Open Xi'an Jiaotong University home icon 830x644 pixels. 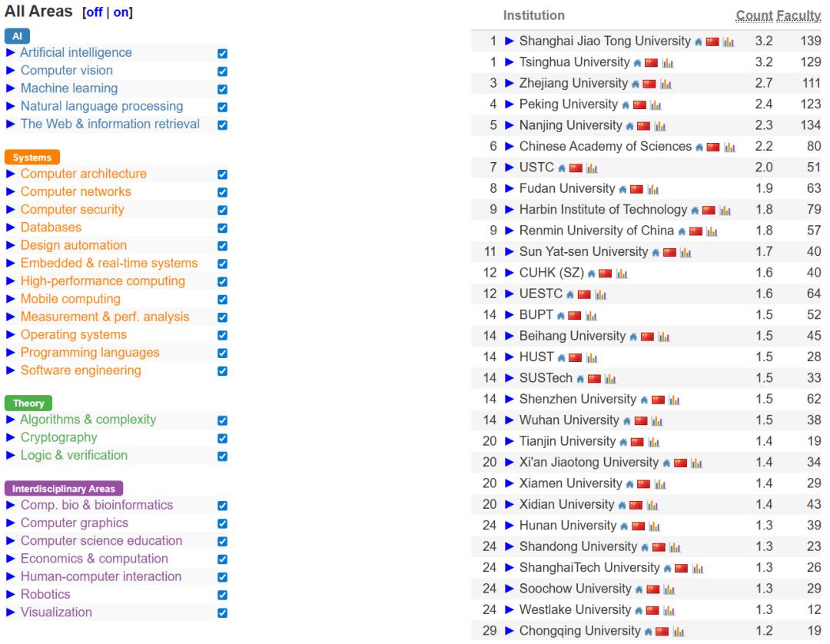pyautogui.click(x=666, y=463)
